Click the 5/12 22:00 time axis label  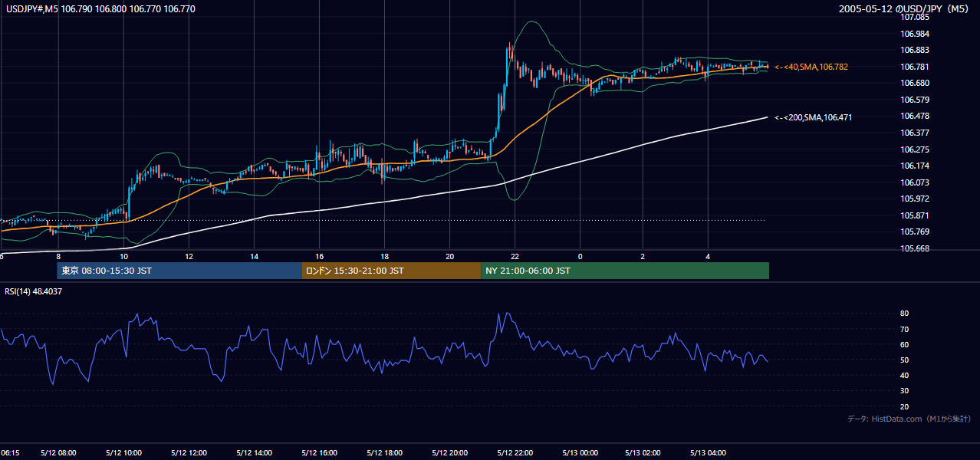pyautogui.click(x=515, y=452)
